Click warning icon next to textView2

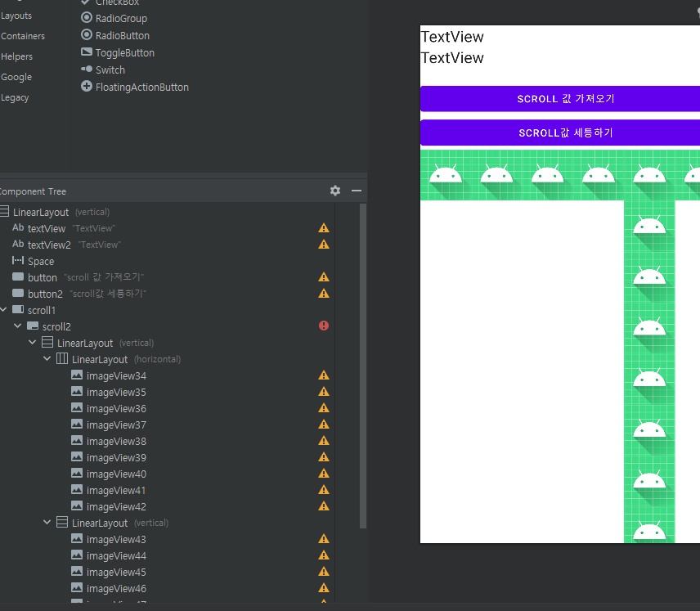tap(324, 245)
